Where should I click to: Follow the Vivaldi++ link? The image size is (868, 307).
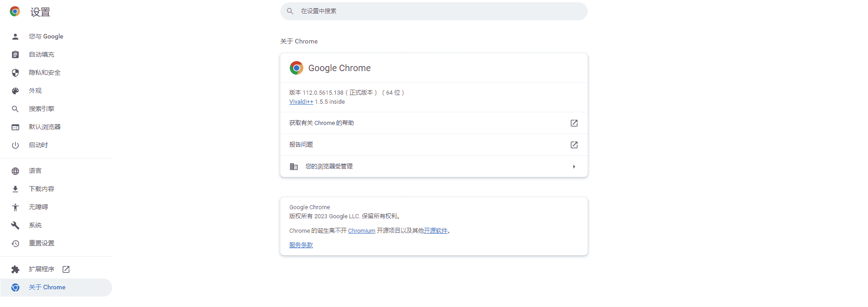tap(301, 102)
